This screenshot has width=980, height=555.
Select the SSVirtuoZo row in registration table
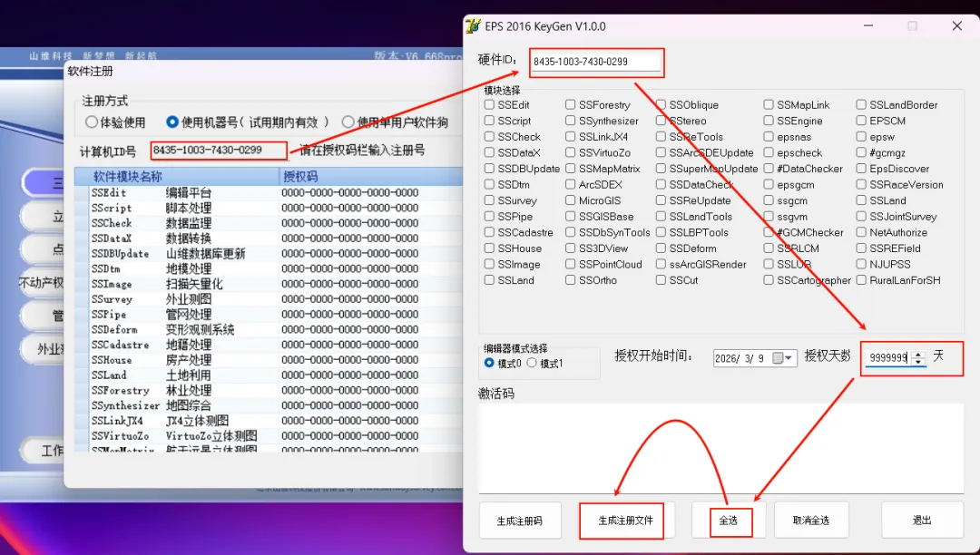tap(269, 436)
